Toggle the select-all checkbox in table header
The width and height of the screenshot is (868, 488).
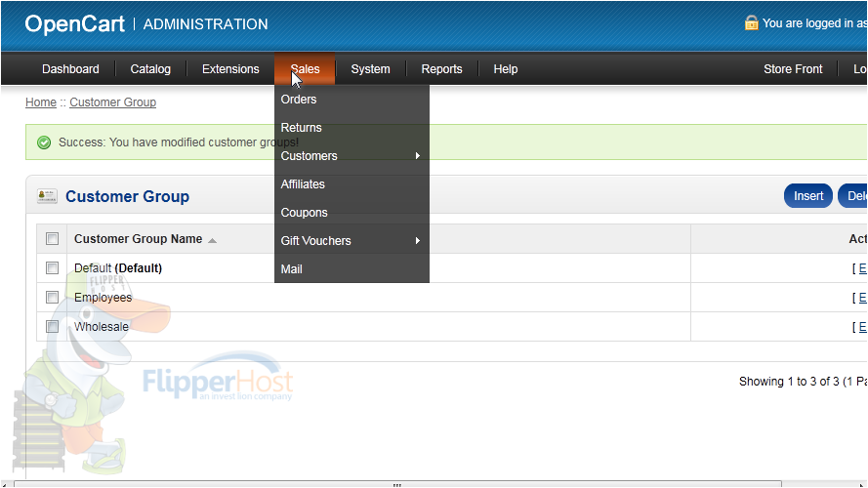52,238
